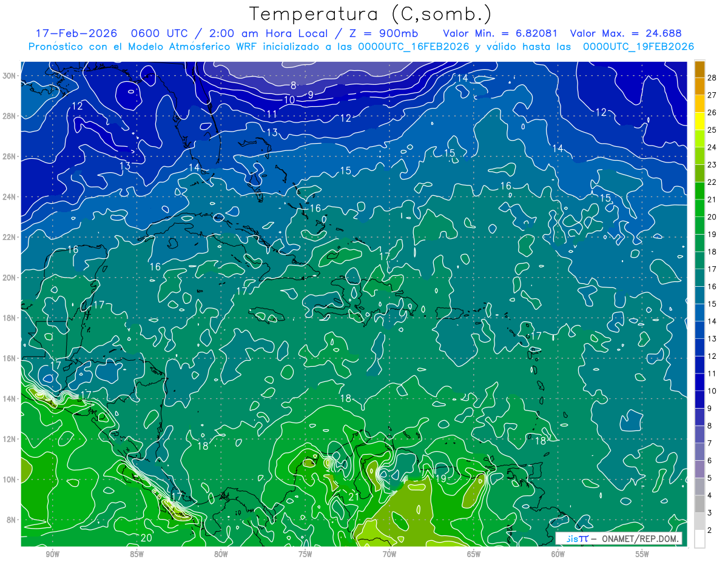728x562 pixels.
Task: Pick the yellow swatch between legend 25 and 26
Action: 699,121
